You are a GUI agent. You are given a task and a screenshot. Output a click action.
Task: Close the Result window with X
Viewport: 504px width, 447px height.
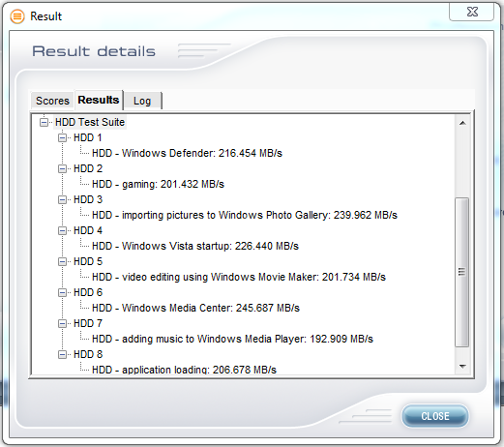click(x=472, y=12)
